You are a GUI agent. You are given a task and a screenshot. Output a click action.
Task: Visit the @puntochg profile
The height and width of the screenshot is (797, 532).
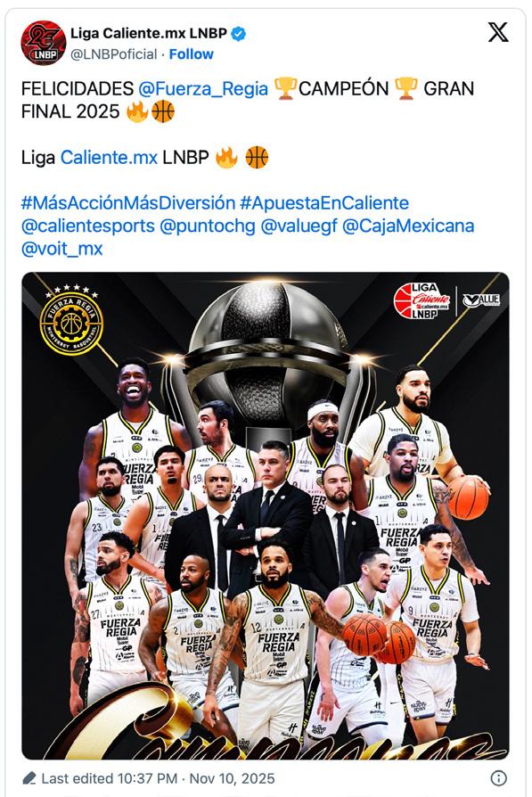point(208,226)
